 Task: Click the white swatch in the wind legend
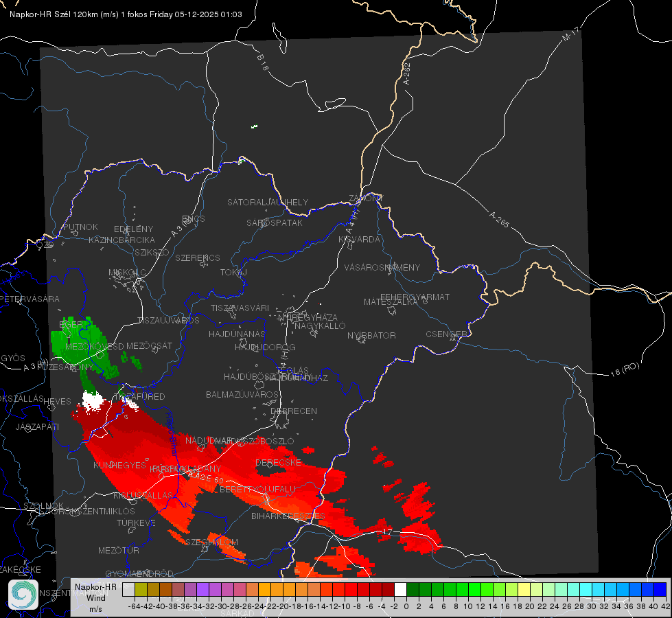[x=400, y=589]
